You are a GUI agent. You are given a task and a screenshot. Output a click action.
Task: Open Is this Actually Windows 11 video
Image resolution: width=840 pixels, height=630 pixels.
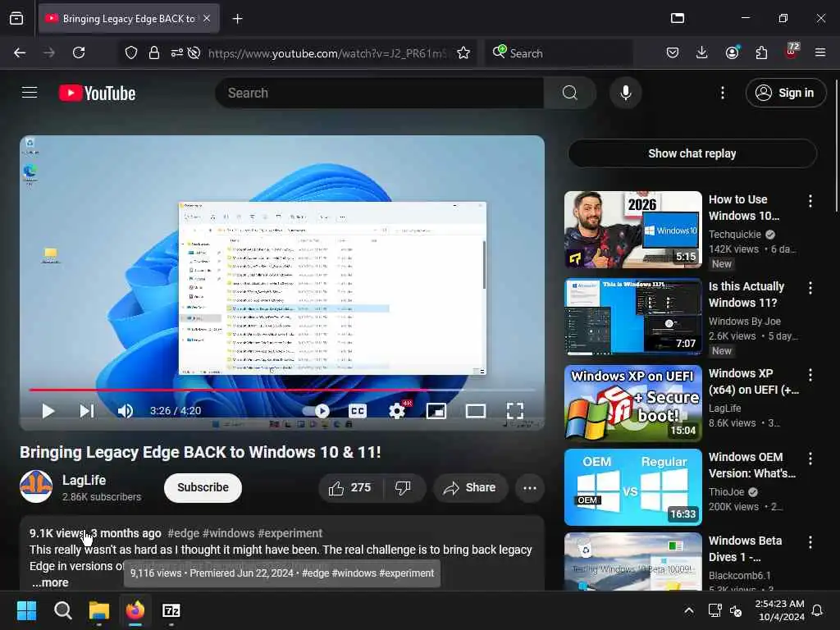pos(746,294)
